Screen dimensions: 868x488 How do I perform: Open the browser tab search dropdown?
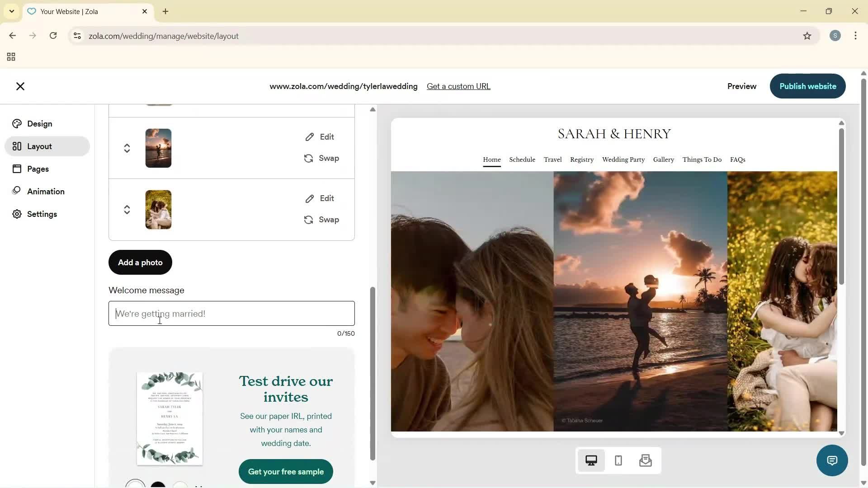pos(11,11)
